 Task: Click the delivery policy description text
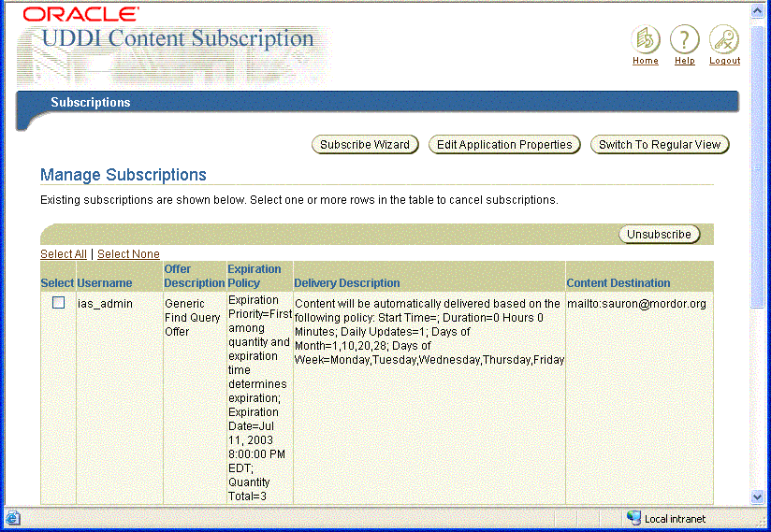tap(429, 332)
